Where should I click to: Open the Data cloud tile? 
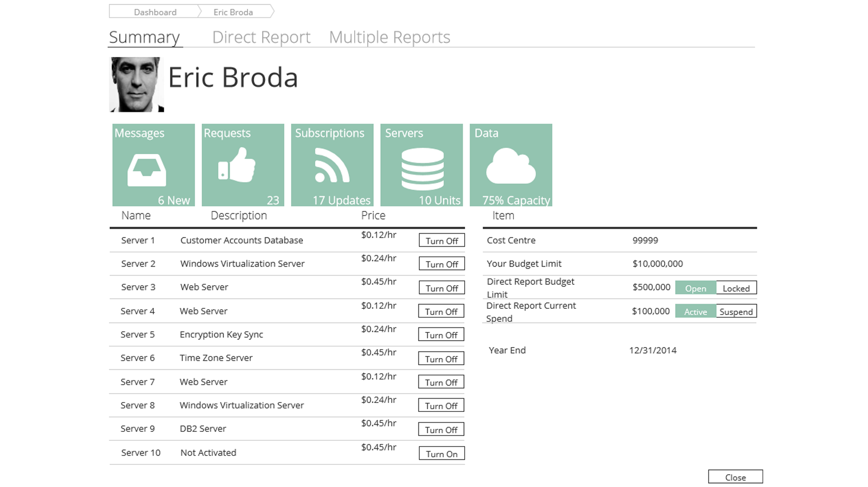click(510, 165)
